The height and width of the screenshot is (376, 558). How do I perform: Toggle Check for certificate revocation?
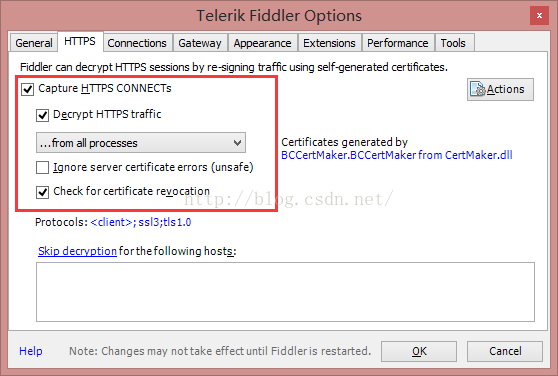pos(42,192)
